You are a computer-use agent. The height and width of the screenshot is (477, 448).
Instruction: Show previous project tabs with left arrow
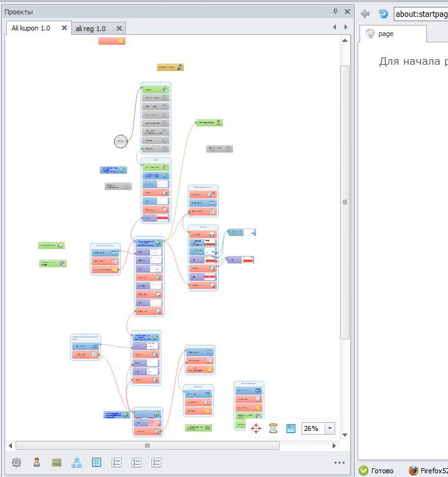[x=335, y=27]
